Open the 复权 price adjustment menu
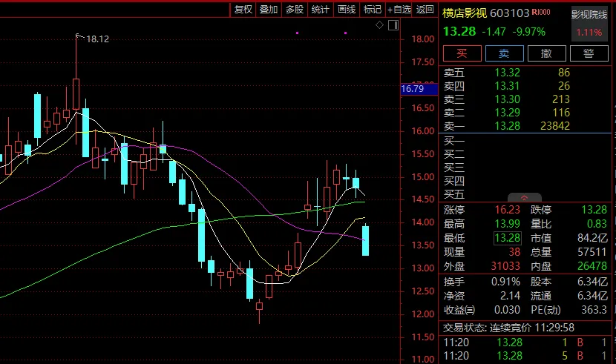The height and width of the screenshot is (364, 616). click(243, 10)
